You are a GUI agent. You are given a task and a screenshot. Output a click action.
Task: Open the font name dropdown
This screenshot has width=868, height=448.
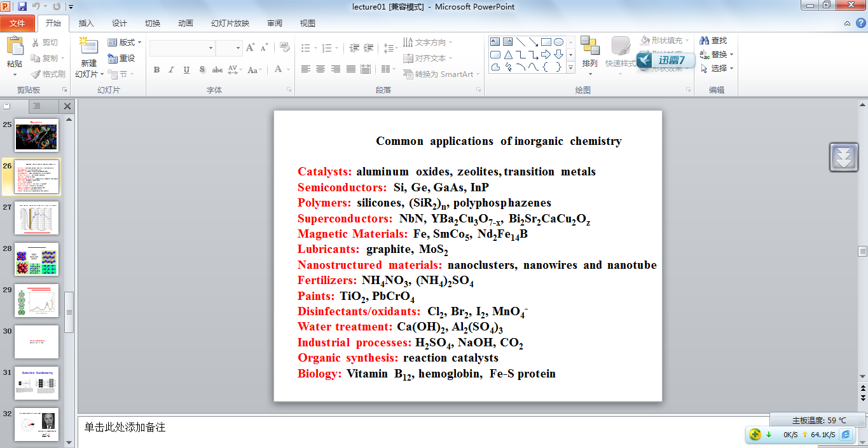coord(210,48)
